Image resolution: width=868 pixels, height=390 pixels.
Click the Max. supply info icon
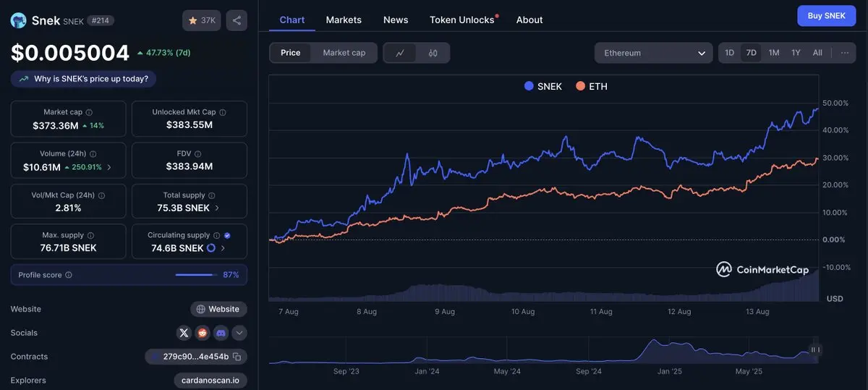pos(89,235)
